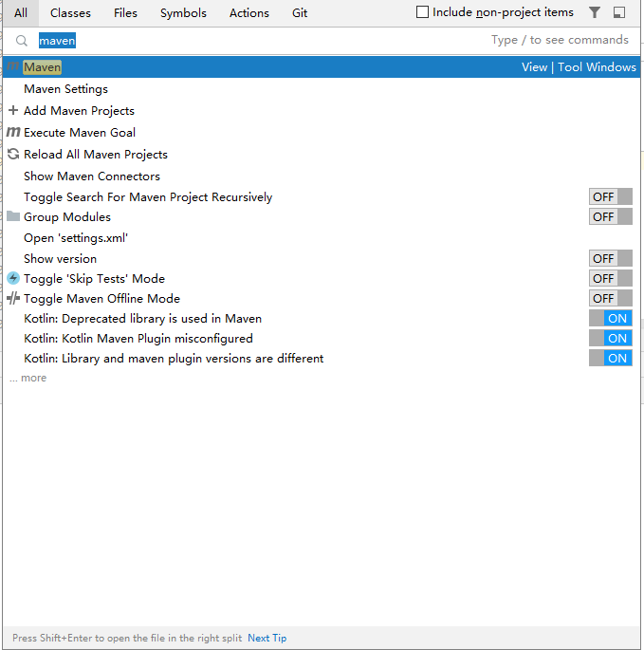Screen dimensions: 644x650
Task: Turn off Library and maven plugin versions toggle
Action: 611,358
